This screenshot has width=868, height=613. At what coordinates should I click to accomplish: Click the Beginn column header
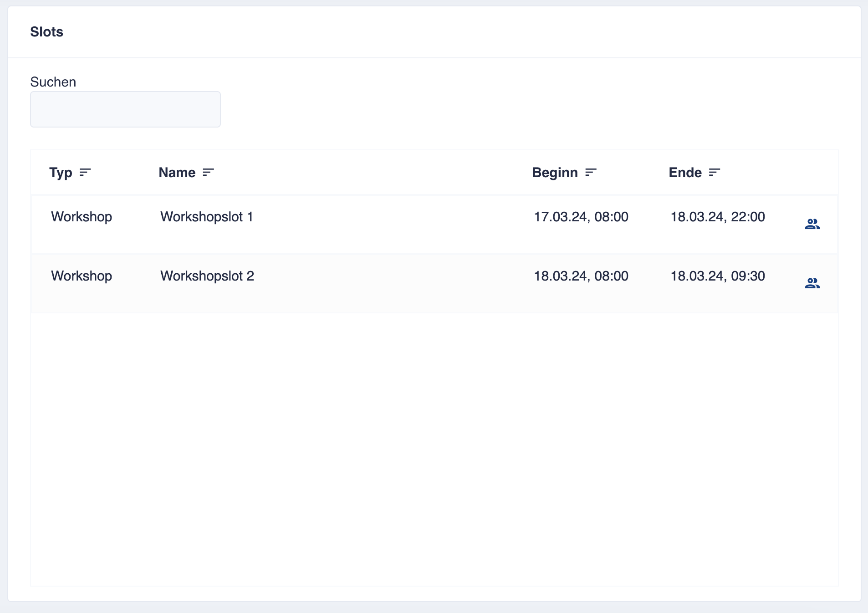[x=555, y=173]
